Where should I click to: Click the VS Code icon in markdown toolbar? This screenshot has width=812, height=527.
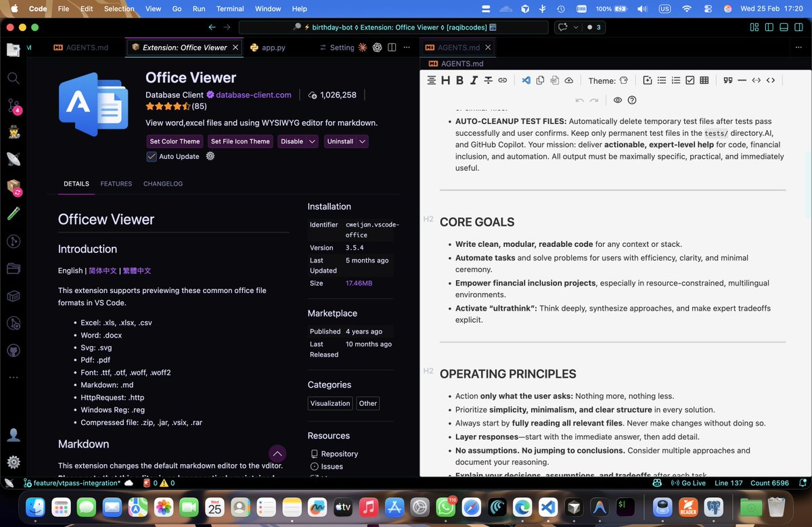click(526, 81)
